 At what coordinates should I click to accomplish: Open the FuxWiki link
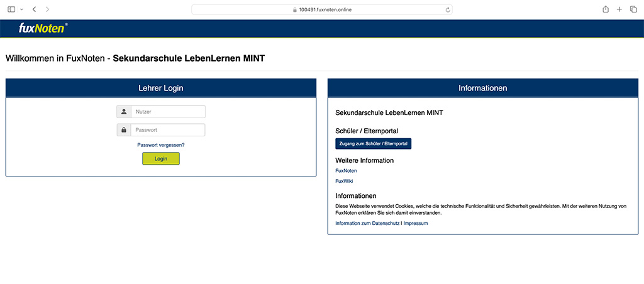[344, 181]
